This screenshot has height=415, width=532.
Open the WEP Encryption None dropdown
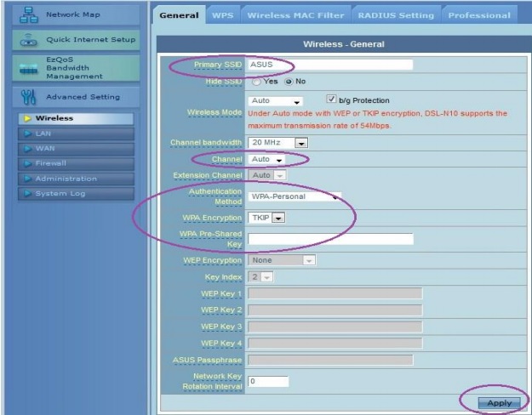(282, 260)
